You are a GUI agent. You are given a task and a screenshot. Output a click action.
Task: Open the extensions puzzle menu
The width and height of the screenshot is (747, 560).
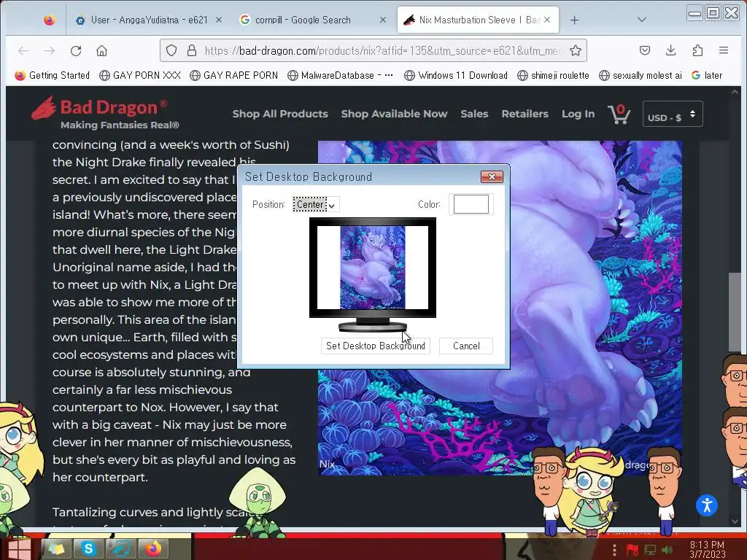(697, 50)
